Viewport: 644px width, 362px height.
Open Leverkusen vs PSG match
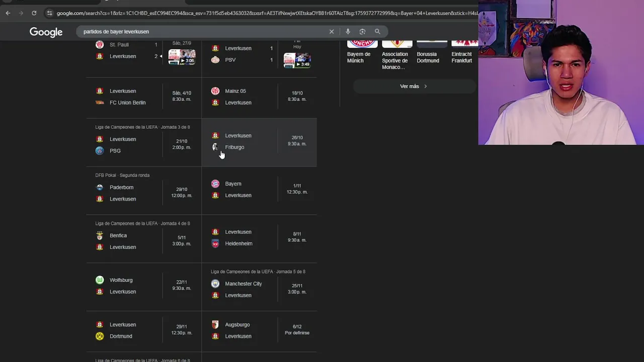pos(144,143)
